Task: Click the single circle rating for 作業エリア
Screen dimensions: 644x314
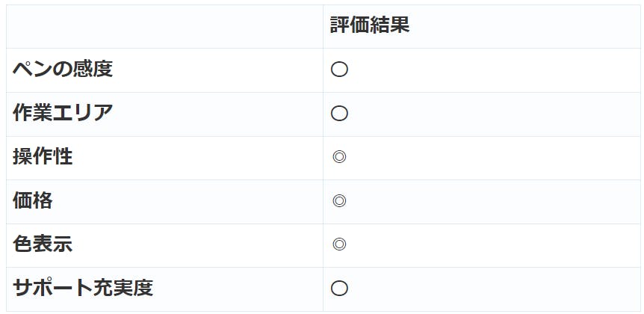Action: [339, 114]
